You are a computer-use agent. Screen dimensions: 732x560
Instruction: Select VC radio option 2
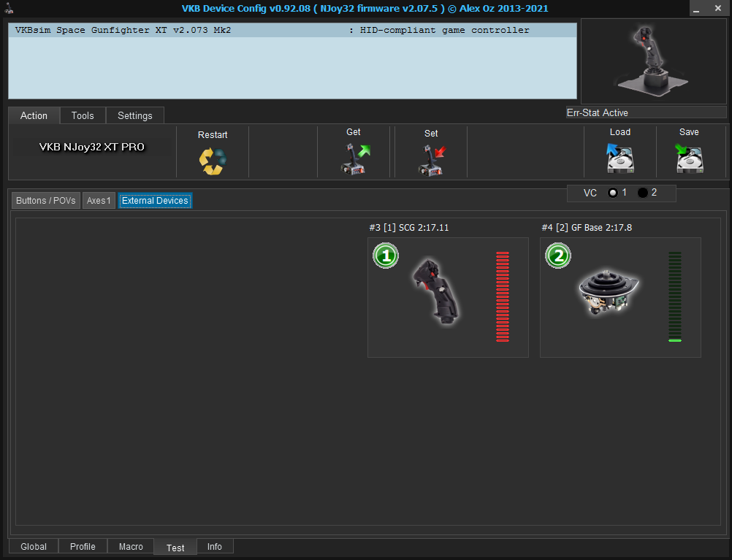(x=643, y=193)
